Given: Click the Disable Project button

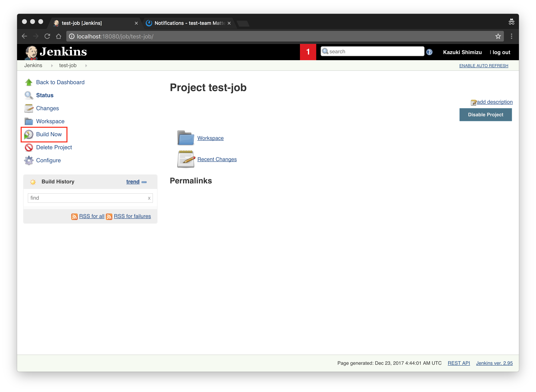Looking at the screenshot, I should (485, 115).
